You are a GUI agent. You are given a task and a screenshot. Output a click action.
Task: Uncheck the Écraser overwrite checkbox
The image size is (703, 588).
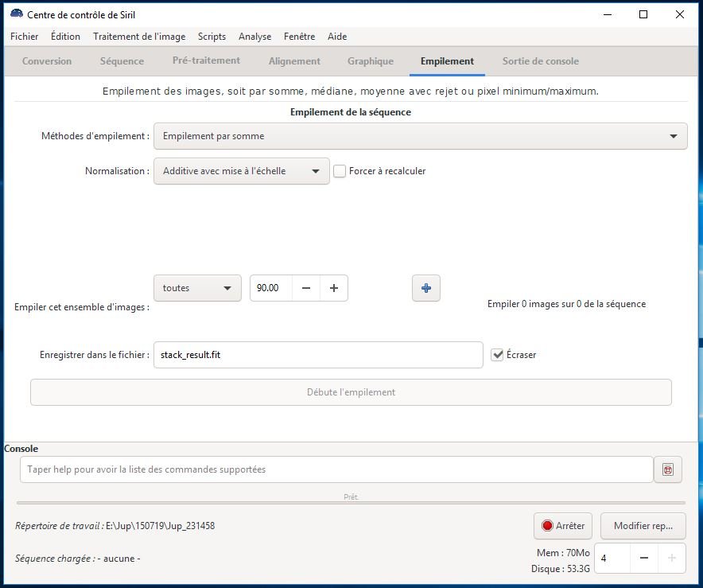coord(497,355)
